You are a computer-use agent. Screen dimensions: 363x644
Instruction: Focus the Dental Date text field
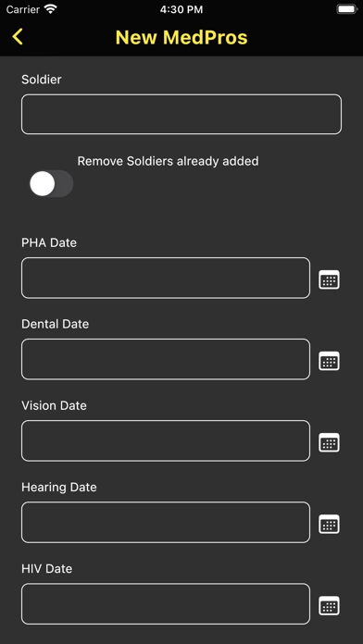(x=166, y=359)
